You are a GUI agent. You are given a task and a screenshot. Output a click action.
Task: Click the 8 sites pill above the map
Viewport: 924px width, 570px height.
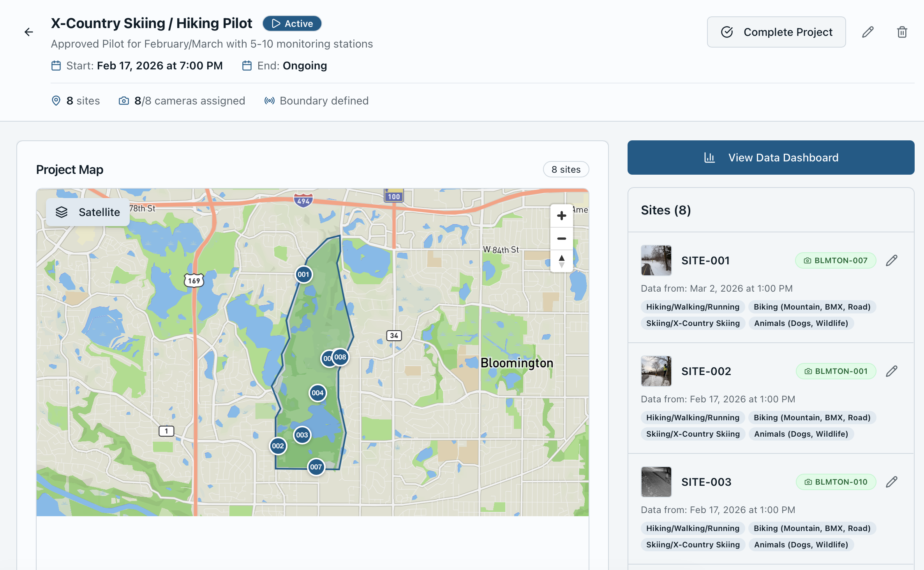click(x=566, y=169)
